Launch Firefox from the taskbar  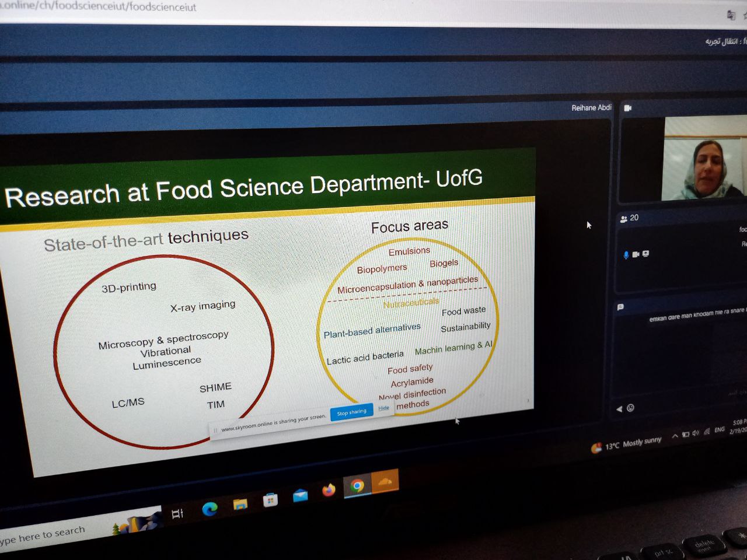pyautogui.click(x=329, y=490)
